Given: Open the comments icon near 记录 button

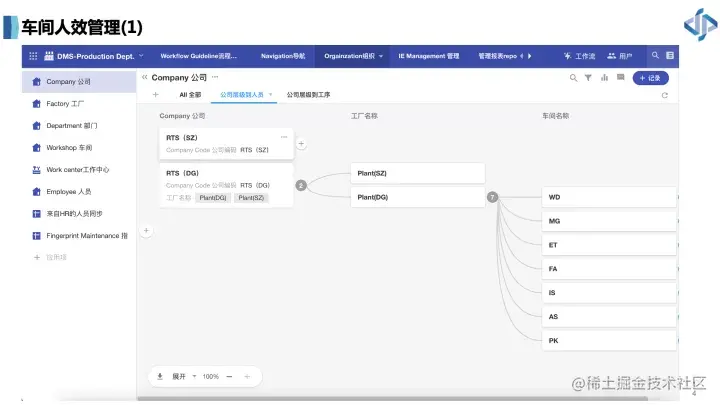Looking at the screenshot, I should [x=620, y=78].
